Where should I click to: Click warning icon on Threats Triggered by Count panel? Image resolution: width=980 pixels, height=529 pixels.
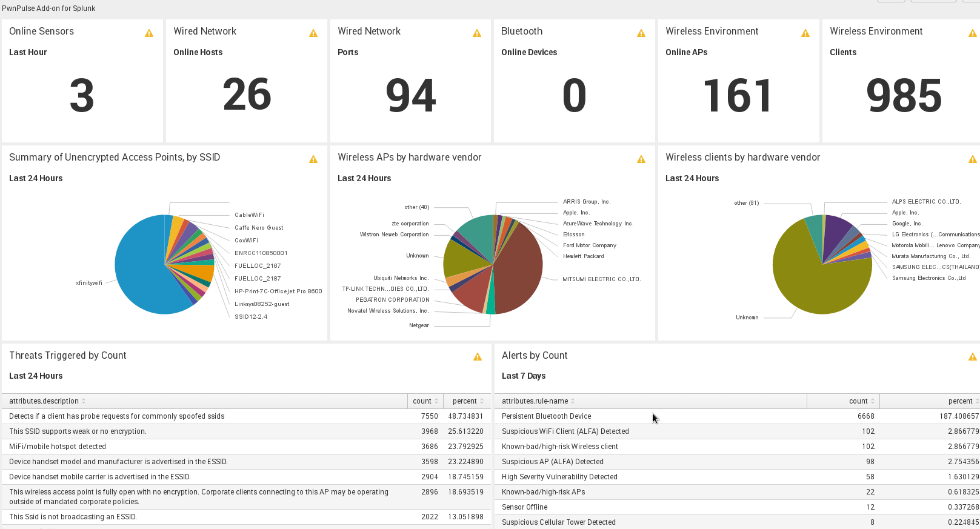coord(478,357)
